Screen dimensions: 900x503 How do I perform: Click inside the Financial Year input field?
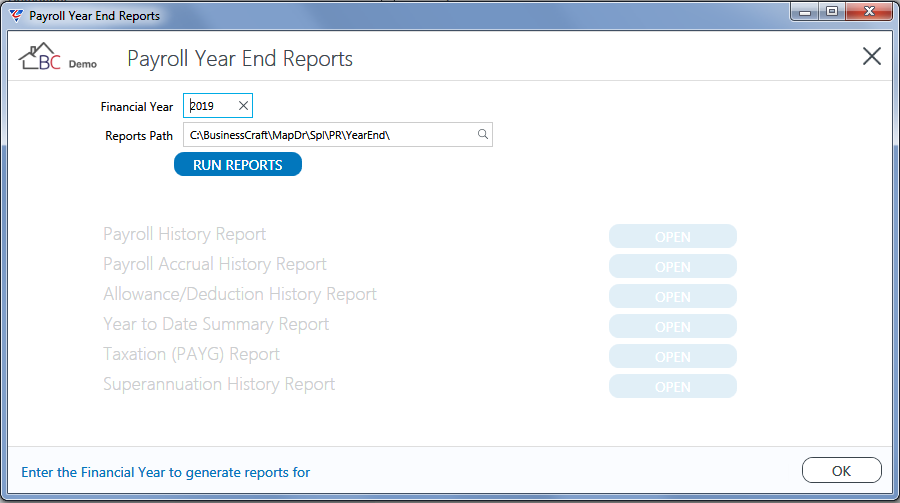(x=211, y=106)
